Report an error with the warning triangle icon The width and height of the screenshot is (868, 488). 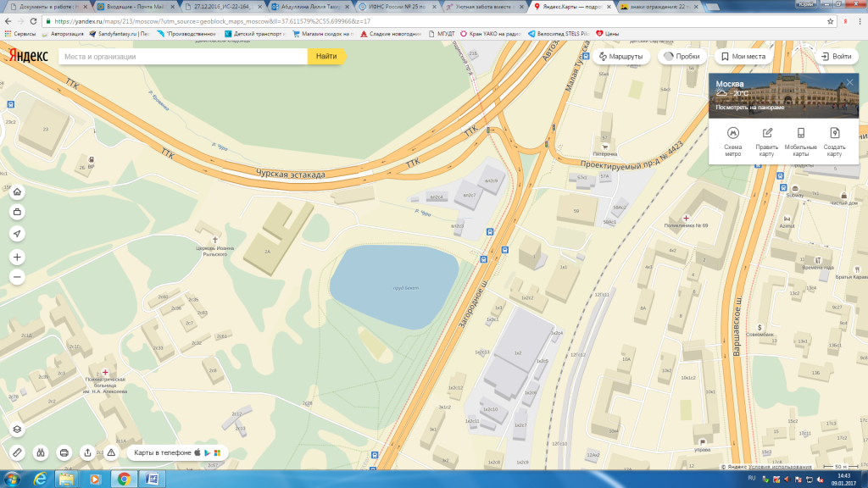(111, 452)
